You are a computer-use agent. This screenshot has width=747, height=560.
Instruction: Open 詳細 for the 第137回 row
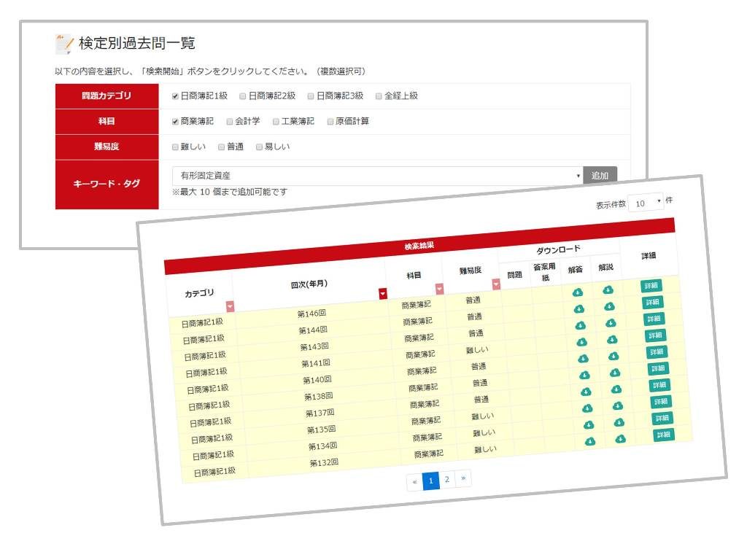tap(659, 385)
